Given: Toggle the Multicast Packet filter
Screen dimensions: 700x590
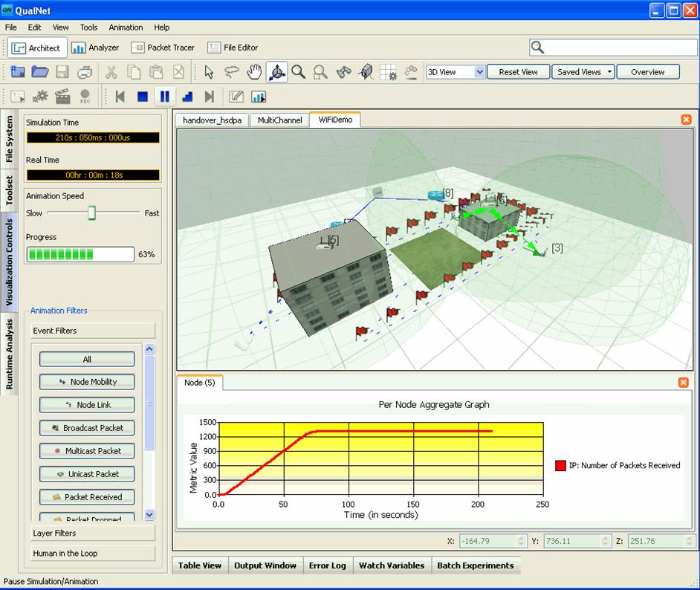Looking at the screenshot, I should pyautogui.click(x=87, y=451).
